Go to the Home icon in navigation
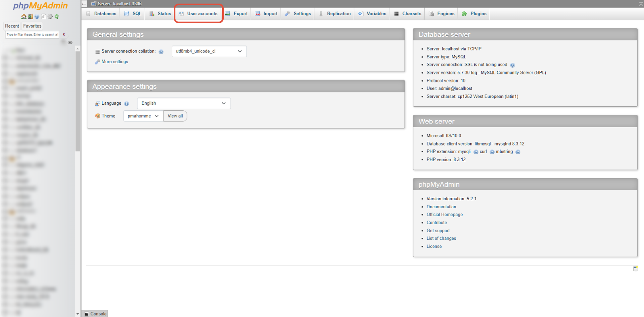644x317 pixels. click(x=24, y=16)
